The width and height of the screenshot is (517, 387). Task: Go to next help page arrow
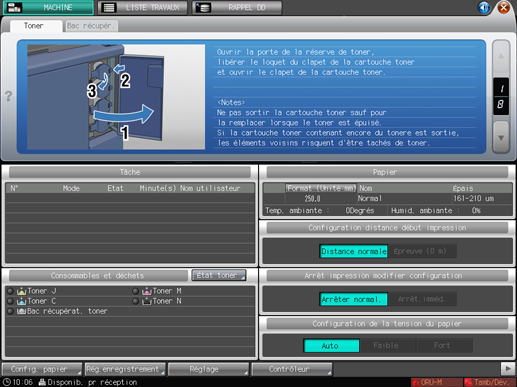(501, 137)
